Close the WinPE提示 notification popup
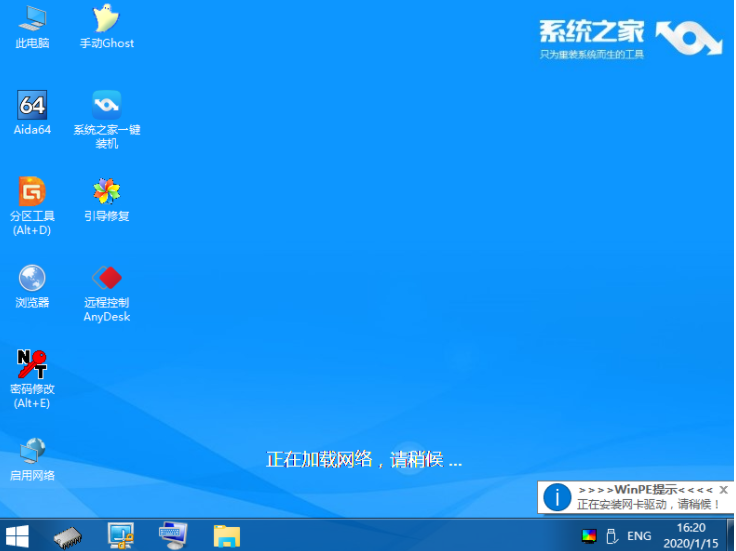Image resolution: width=736 pixels, height=551 pixels. 724,490
